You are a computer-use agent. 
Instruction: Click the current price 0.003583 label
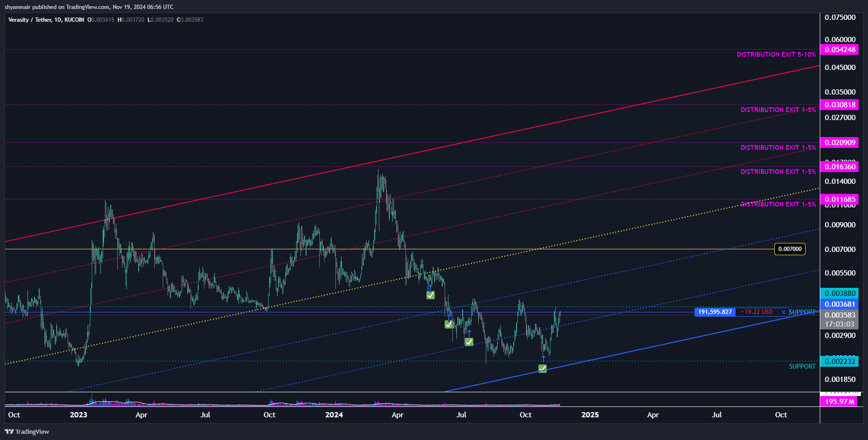coord(840,315)
